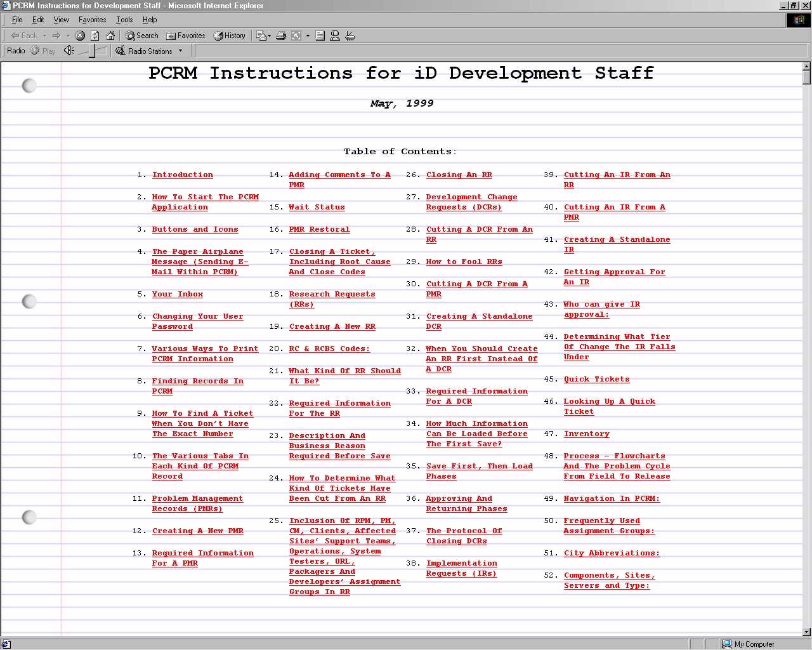
Task: Open the Tools menu
Action: point(124,20)
